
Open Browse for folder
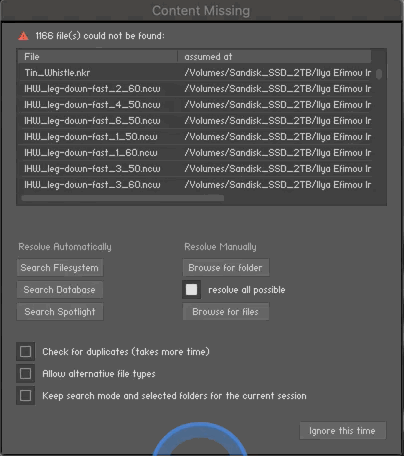(x=226, y=268)
